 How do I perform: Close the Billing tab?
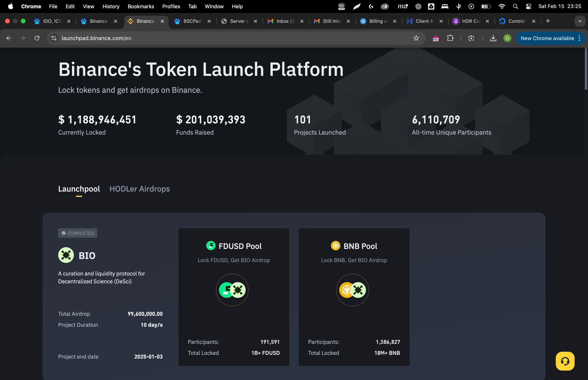(395, 21)
